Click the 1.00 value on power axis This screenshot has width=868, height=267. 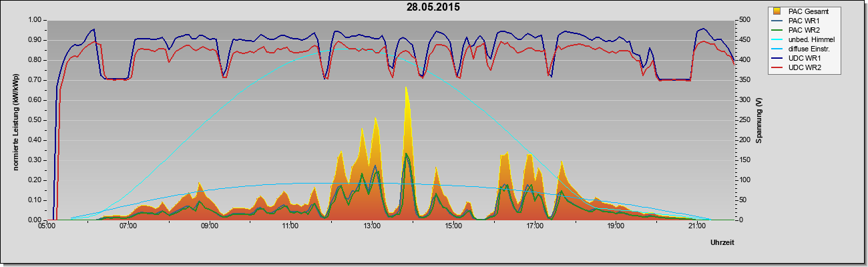(x=34, y=20)
